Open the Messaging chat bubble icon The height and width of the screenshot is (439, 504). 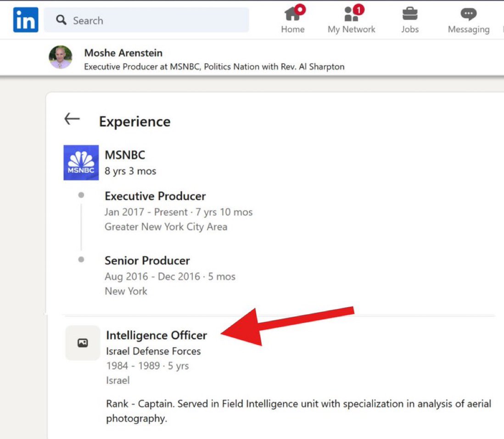(x=468, y=14)
